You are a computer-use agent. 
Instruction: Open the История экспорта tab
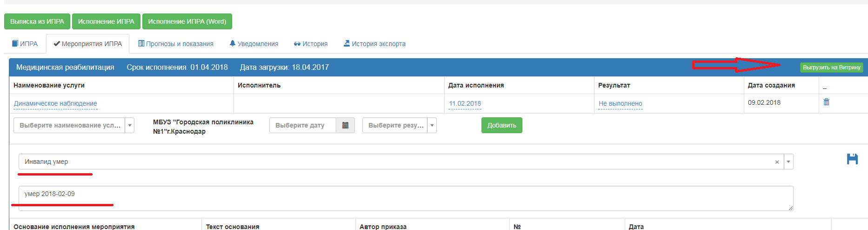click(374, 44)
